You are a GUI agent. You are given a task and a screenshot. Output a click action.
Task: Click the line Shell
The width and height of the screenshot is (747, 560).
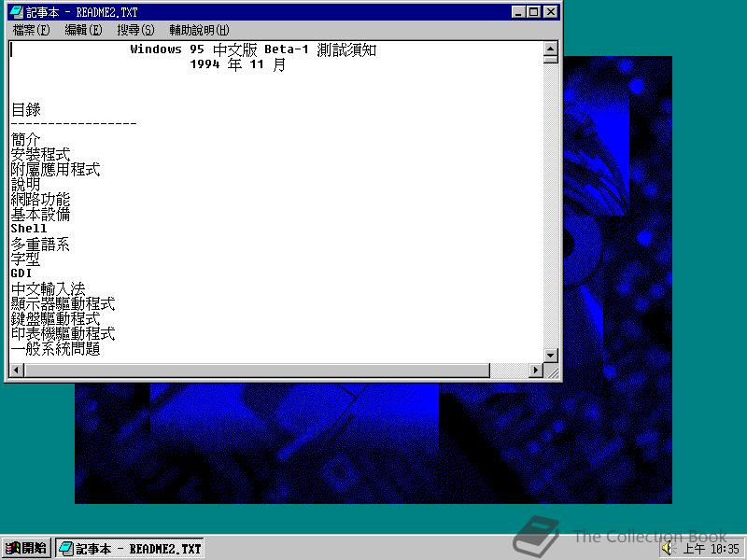pyautogui.click(x=29, y=228)
